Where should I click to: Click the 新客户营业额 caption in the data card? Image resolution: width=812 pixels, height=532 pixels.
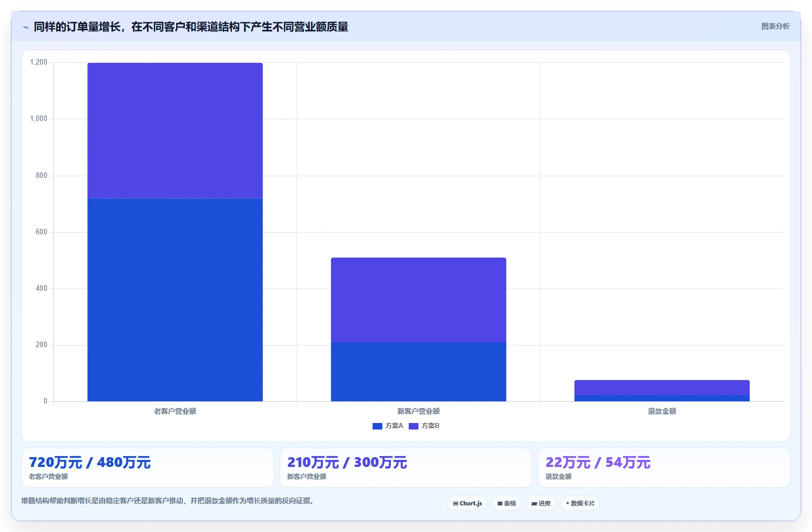point(307,477)
